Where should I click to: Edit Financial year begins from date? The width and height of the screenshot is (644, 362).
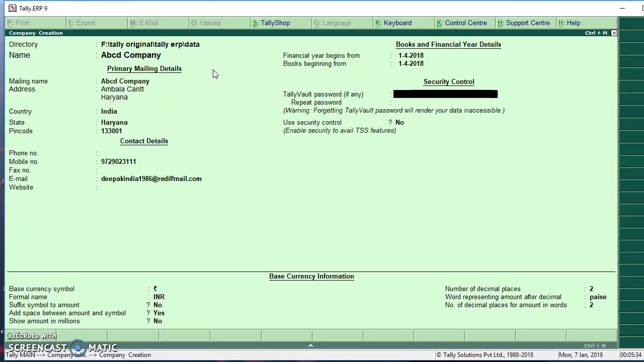411,56
